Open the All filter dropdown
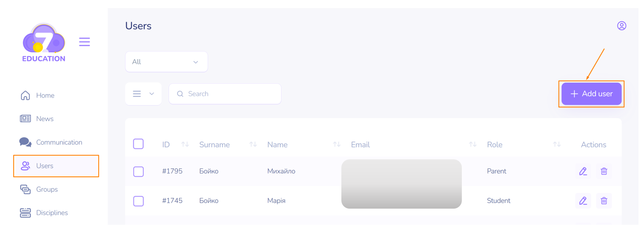Screen dimensions: 644x232 point(166,62)
